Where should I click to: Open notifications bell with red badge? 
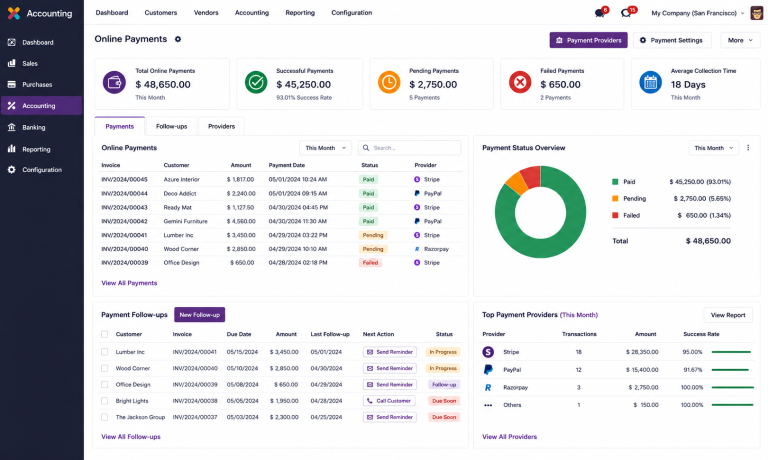(x=600, y=13)
